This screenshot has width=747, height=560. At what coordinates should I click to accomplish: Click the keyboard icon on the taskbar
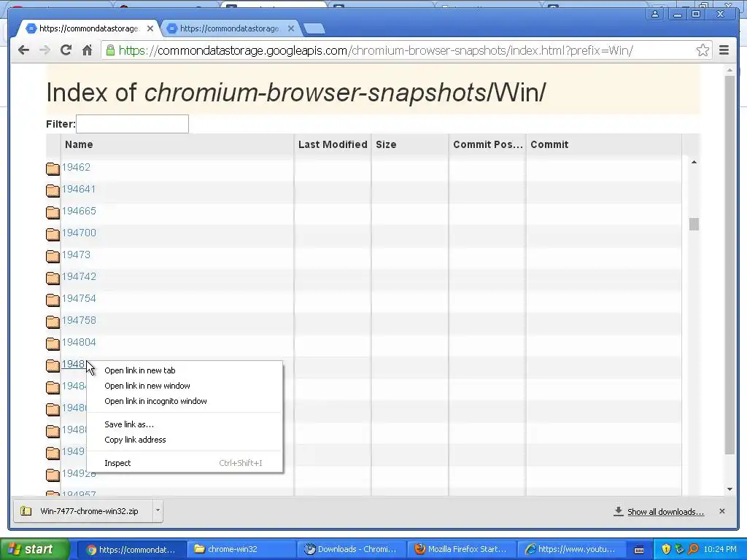(x=639, y=550)
